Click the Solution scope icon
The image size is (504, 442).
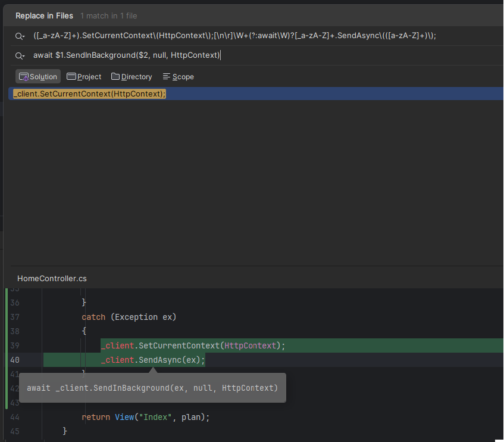[x=24, y=77]
